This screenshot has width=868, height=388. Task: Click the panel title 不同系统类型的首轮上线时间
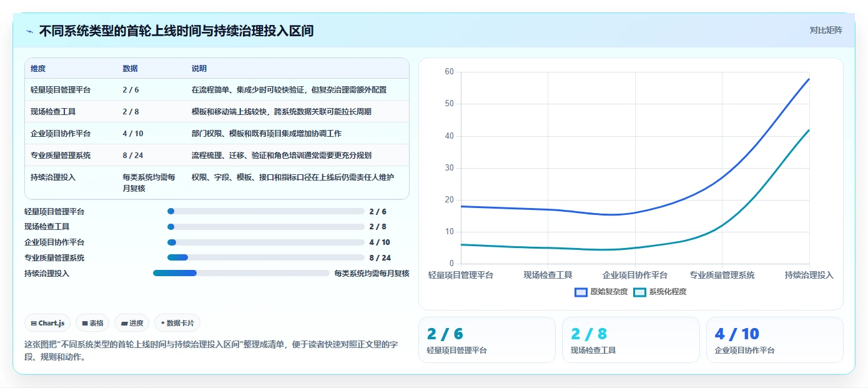pos(177,31)
